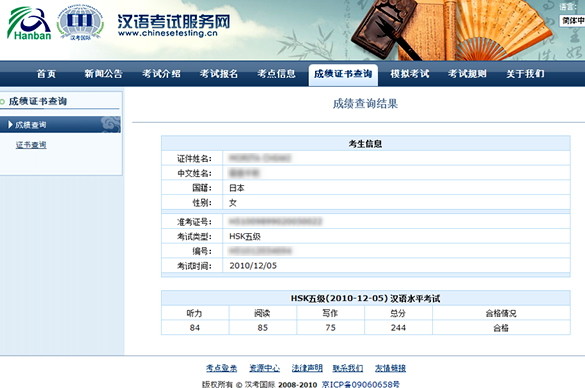Click the nationality value 日本

(237, 188)
